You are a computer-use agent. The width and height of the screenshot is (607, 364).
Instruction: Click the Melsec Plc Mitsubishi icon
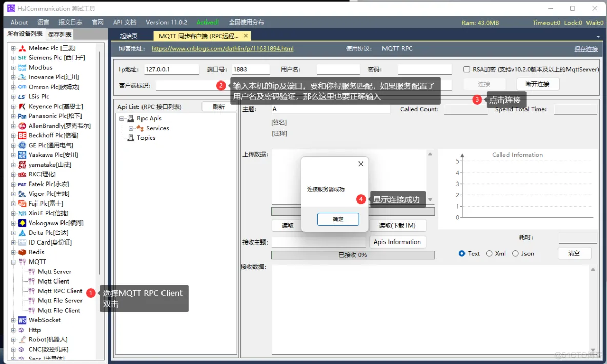23,48
